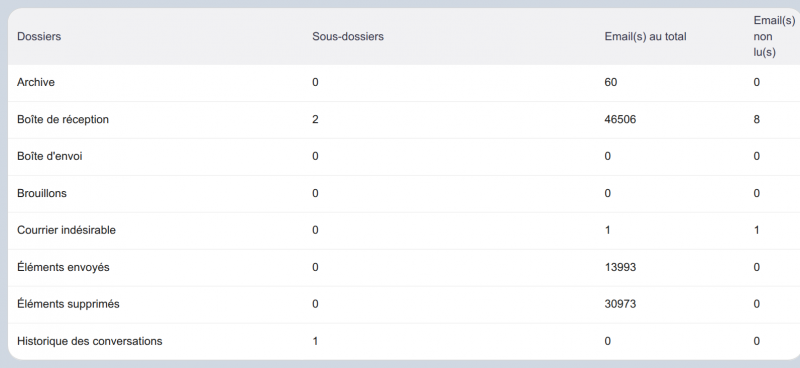The image size is (800, 368).
Task: Click sub-folder count 0 for Éléments envoyés
Action: (x=315, y=267)
